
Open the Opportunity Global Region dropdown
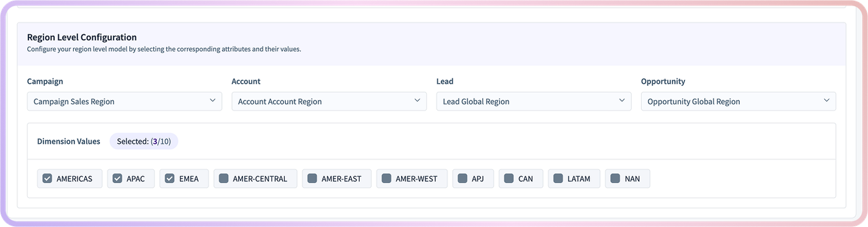pos(738,101)
